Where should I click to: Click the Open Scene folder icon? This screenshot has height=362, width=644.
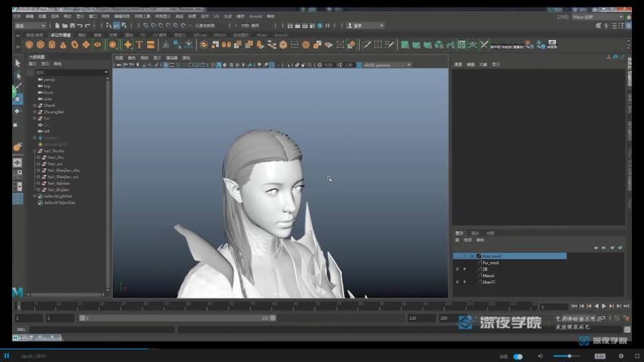(65, 26)
